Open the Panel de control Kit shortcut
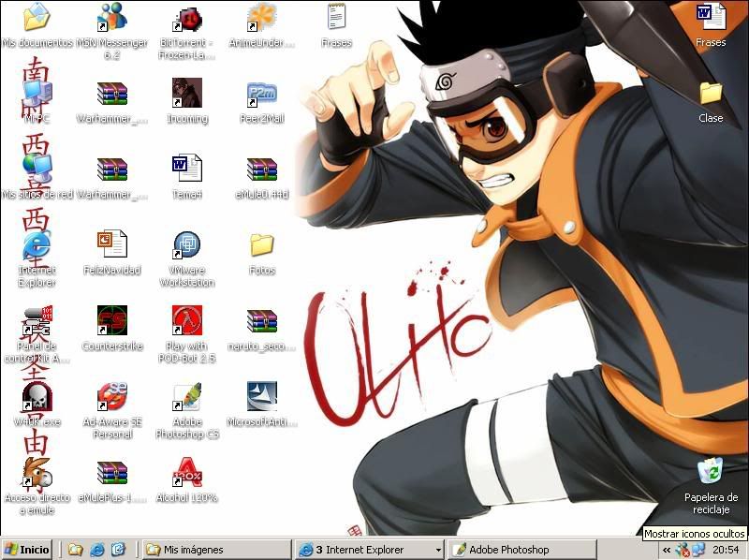The height and width of the screenshot is (560, 749). [x=37, y=320]
